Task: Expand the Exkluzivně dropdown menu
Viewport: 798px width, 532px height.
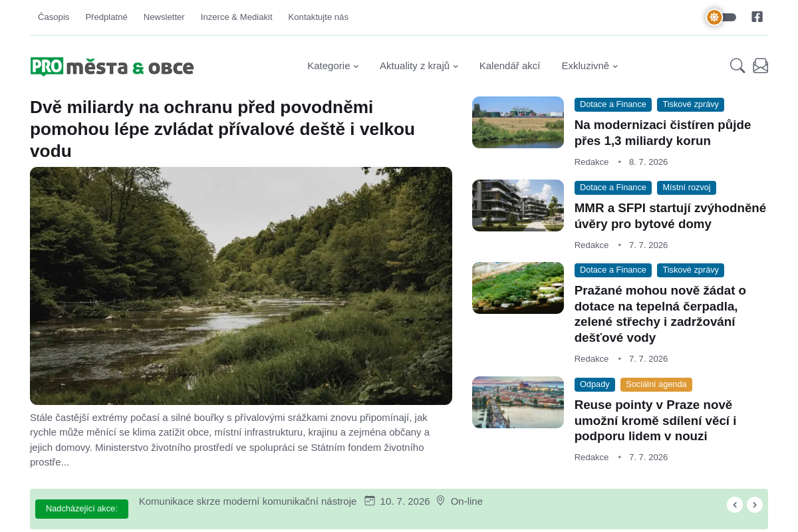Action: (590, 66)
